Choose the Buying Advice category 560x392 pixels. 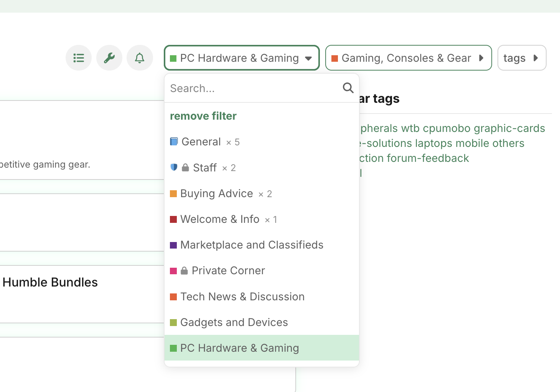(x=262, y=193)
